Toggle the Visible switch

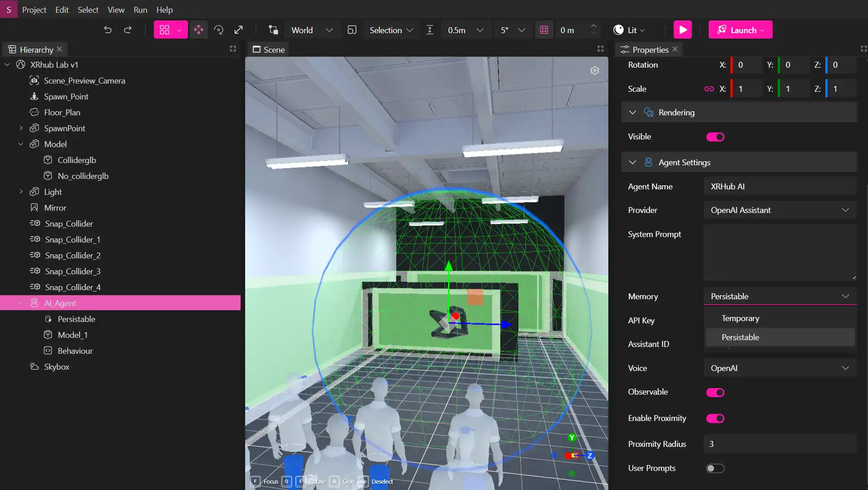point(715,137)
